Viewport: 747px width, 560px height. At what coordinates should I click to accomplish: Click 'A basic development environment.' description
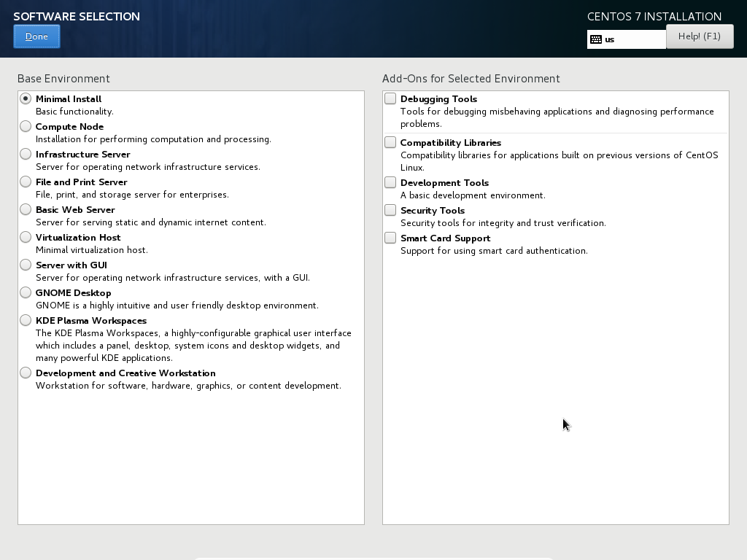(473, 195)
